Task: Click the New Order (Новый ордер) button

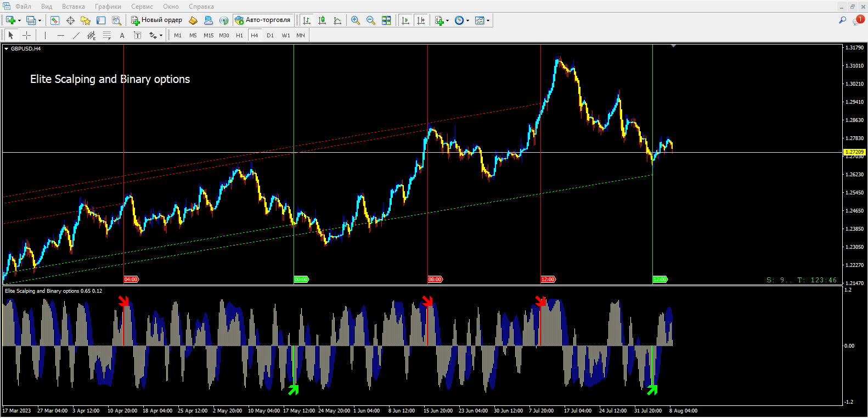Action: (x=157, y=20)
